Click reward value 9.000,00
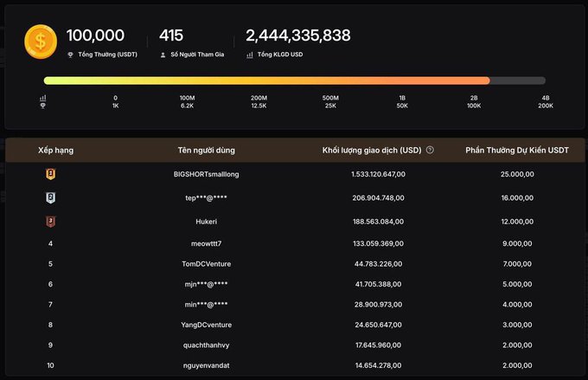This screenshot has height=380, width=588. click(x=517, y=244)
